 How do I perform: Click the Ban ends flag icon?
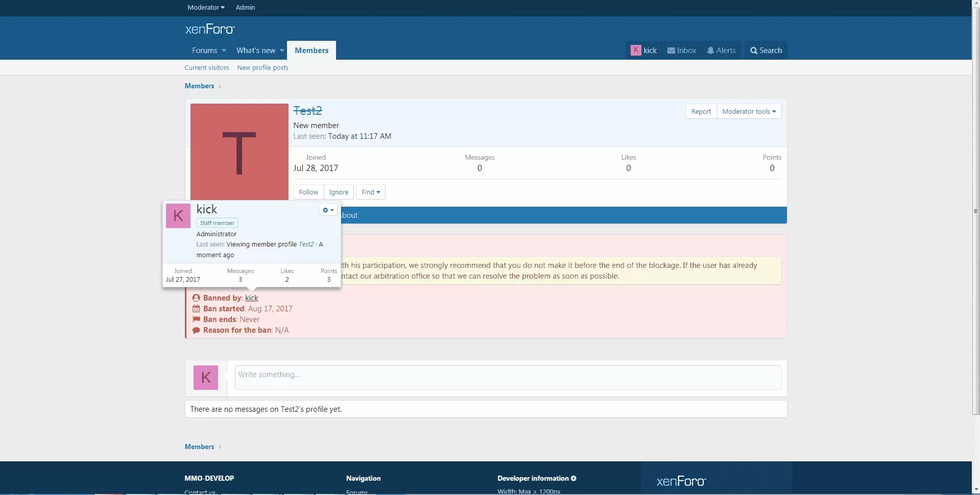click(196, 319)
